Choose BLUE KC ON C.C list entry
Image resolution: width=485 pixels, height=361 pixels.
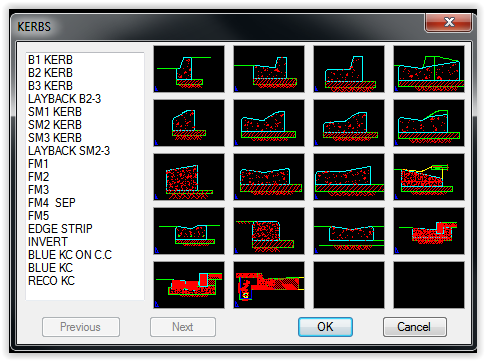[x=70, y=255]
